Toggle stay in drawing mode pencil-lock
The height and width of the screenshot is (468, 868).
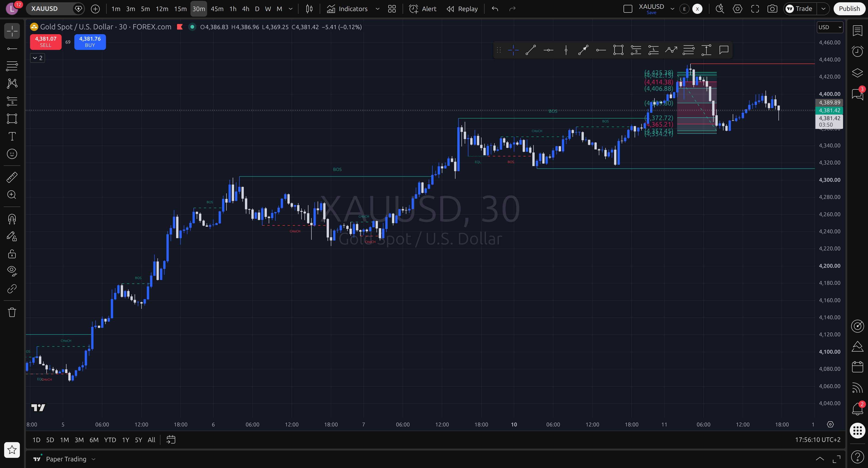[x=12, y=236]
